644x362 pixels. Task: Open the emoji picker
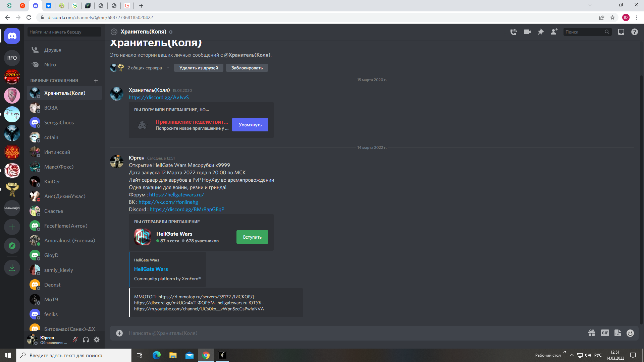point(630,333)
